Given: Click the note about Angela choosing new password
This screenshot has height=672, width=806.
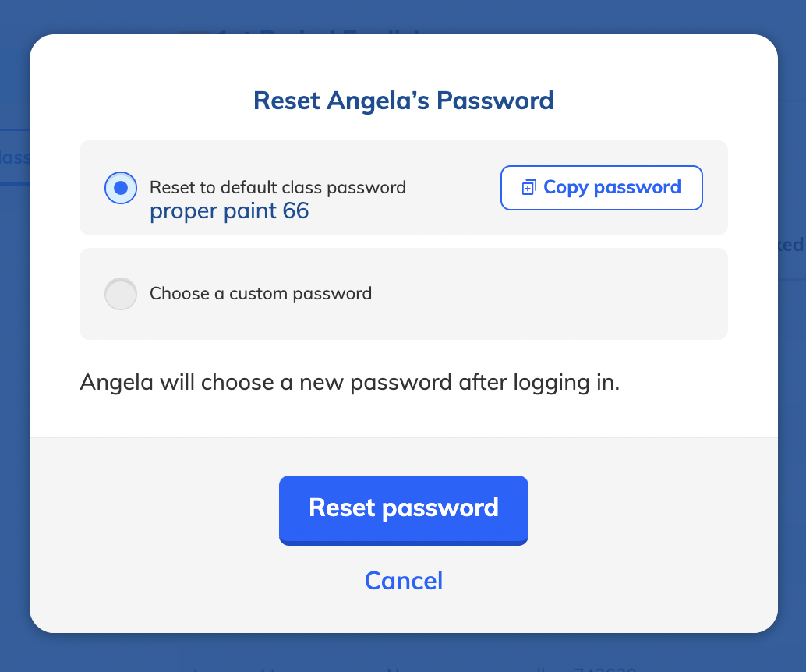Looking at the screenshot, I should 349,383.
